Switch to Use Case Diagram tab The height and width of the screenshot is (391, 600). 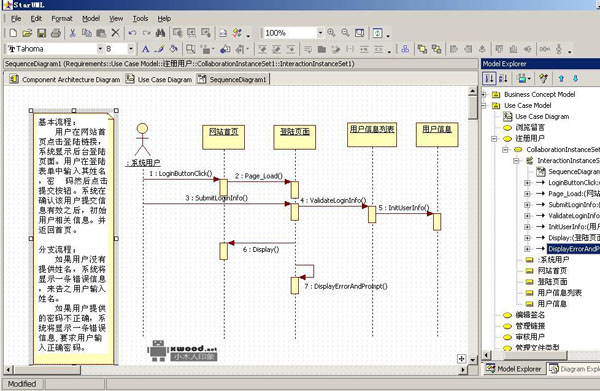[x=159, y=80]
